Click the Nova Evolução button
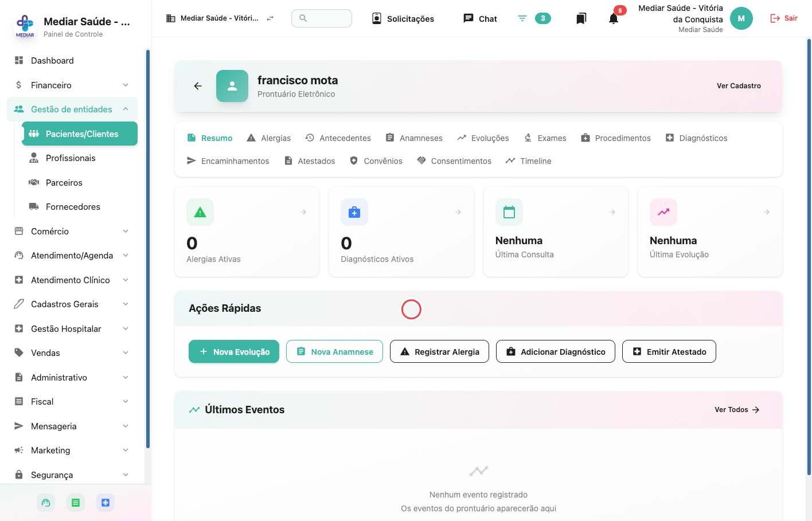 pyautogui.click(x=234, y=351)
